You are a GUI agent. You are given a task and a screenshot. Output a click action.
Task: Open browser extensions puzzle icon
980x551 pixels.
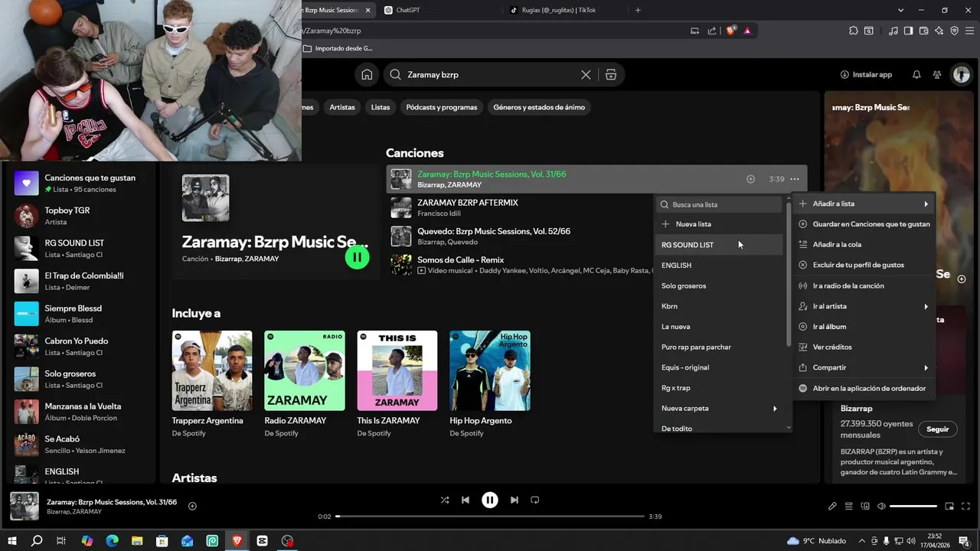tap(854, 31)
